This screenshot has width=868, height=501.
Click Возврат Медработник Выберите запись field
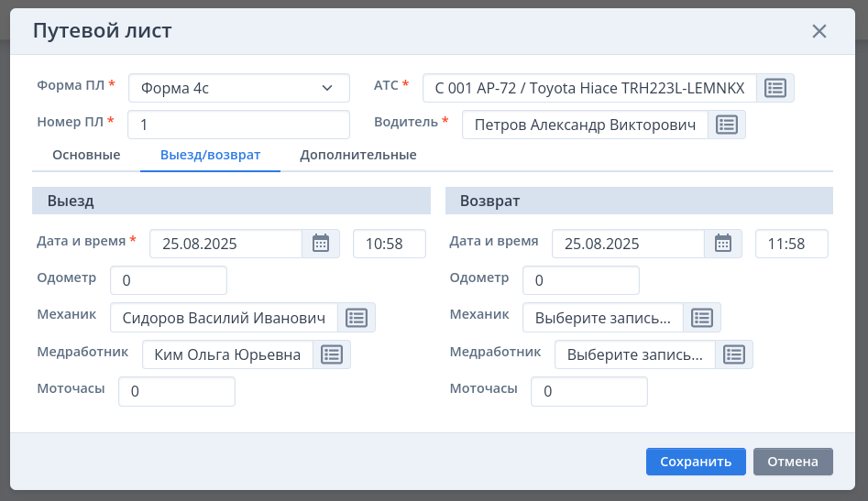click(x=635, y=354)
